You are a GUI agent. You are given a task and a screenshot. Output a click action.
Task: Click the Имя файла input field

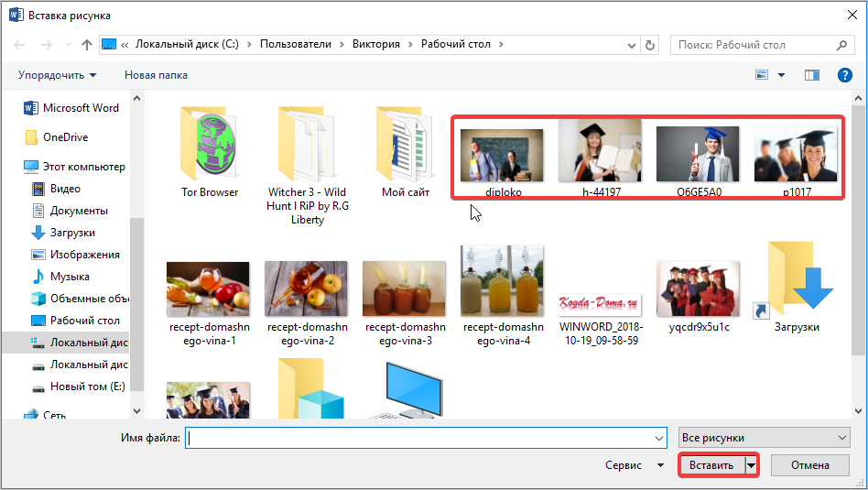426,438
